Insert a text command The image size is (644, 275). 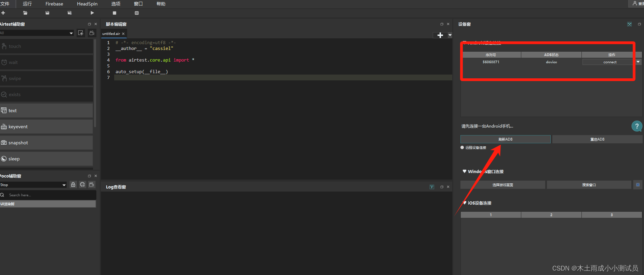click(46, 110)
